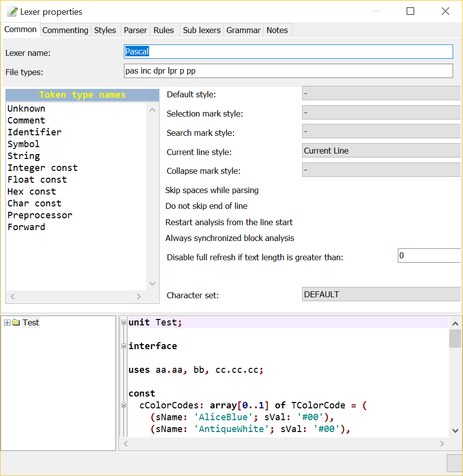Click the File types input field
463x476 pixels.
point(288,71)
